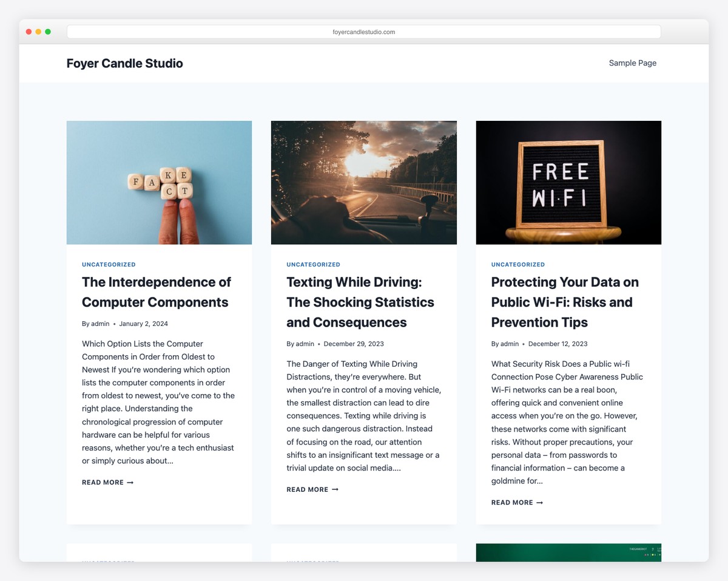The width and height of the screenshot is (728, 581).
Task: Click admin author on the December 12, 2023 post
Action: (510, 344)
